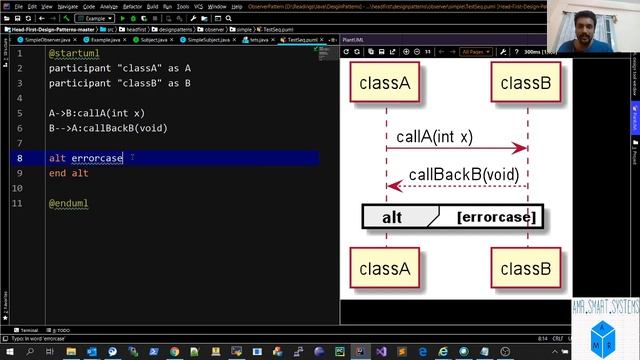Open the All Pages dropdown

(476, 52)
